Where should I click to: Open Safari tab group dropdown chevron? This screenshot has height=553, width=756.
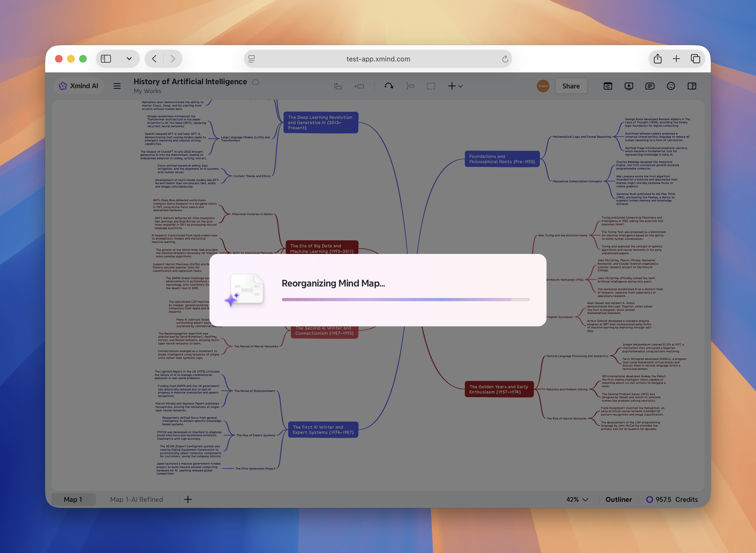coord(129,59)
